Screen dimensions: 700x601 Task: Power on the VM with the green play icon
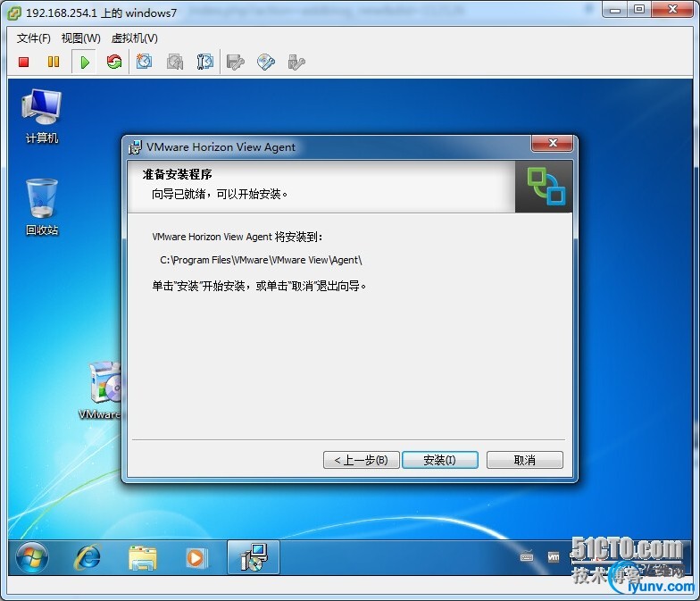coord(84,63)
